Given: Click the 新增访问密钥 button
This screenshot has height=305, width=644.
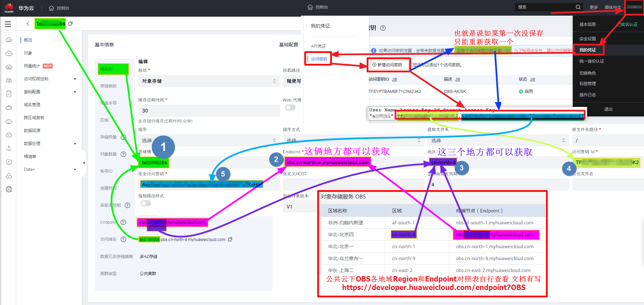Looking at the screenshot, I should (387, 65).
